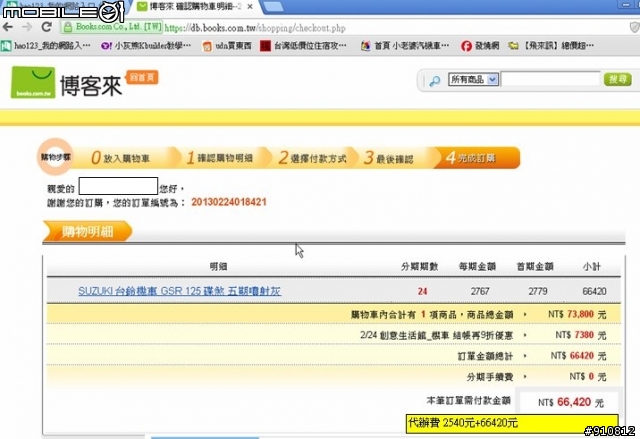
Task: Click product total NT$ 73,800
Action: pyautogui.click(x=577, y=315)
